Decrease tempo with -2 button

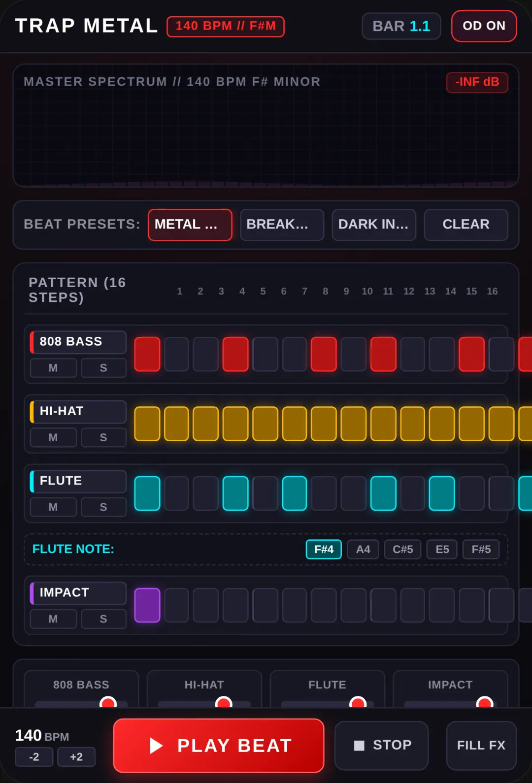click(x=34, y=757)
